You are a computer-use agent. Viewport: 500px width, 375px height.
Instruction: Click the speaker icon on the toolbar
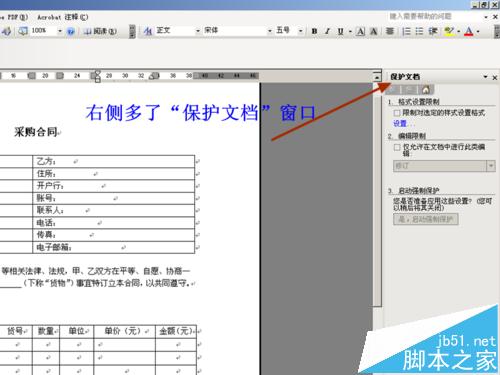click(6, 31)
